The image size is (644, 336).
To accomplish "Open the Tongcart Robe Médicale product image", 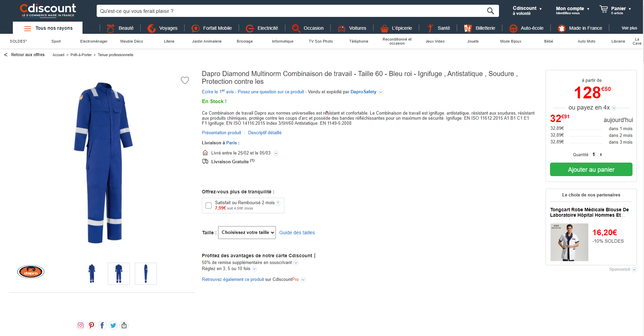I will (x=569, y=242).
